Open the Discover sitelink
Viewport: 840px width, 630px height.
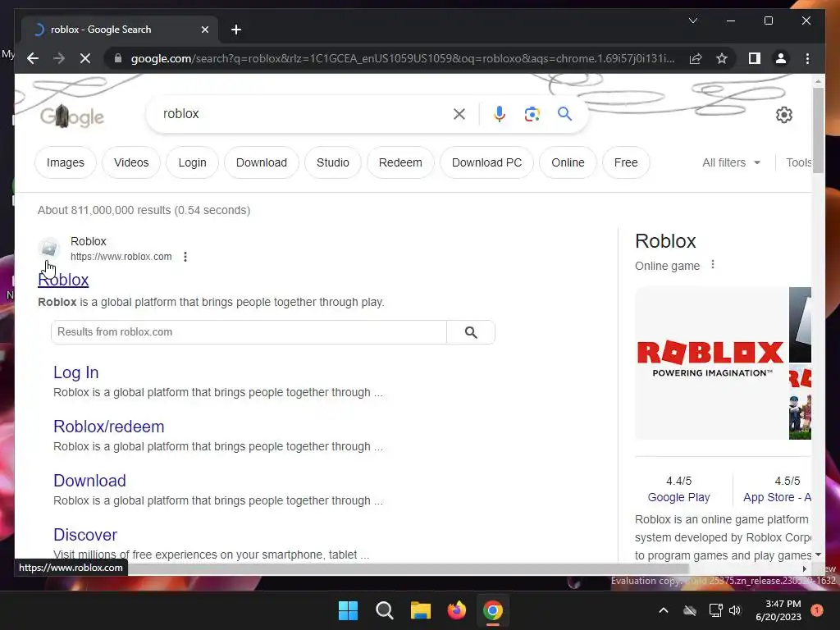pyautogui.click(x=85, y=535)
